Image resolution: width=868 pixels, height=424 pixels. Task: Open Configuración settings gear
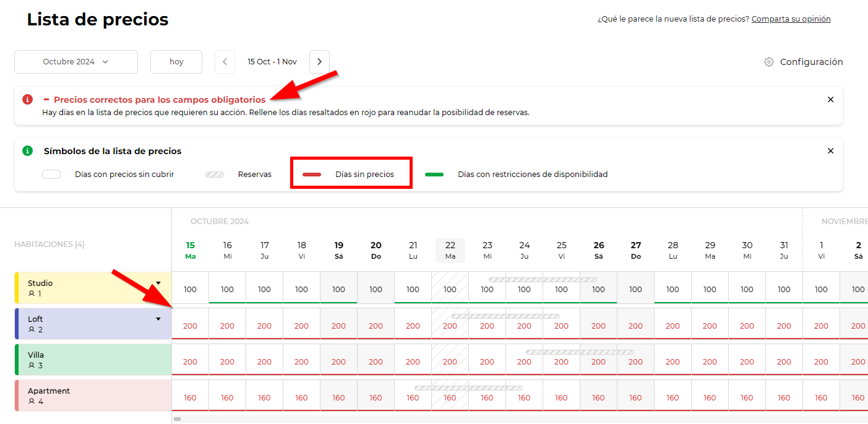click(x=769, y=62)
